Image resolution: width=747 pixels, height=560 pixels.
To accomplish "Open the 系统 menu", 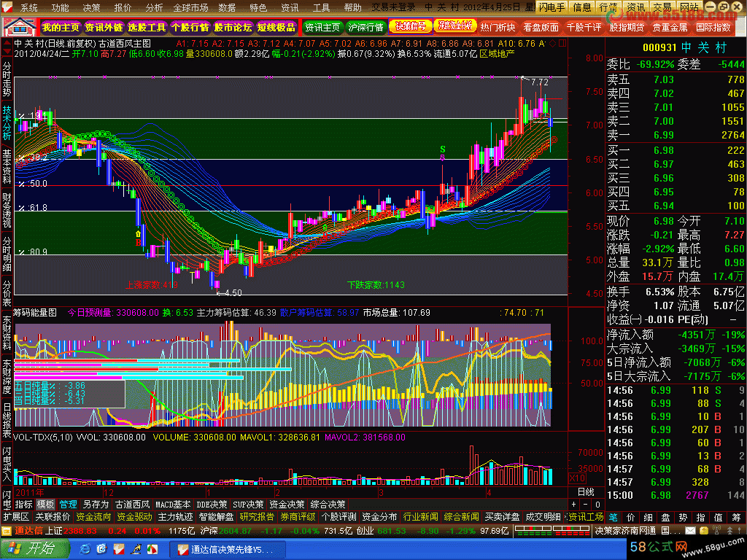I will (x=29, y=7).
